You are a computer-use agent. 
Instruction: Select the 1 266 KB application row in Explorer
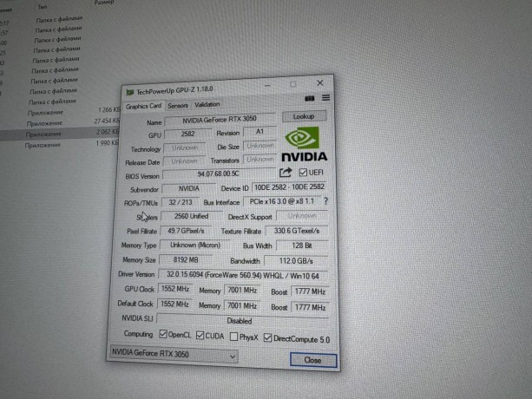(x=62, y=112)
